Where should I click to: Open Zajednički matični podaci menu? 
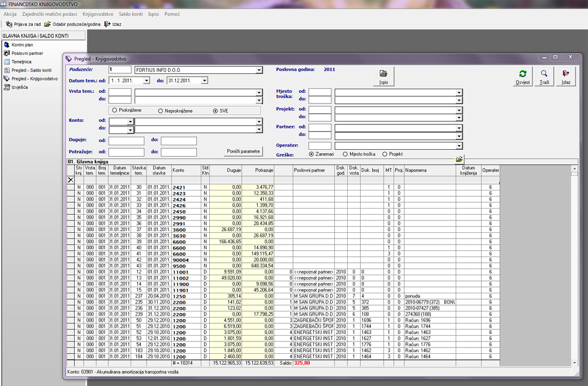click(50, 14)
